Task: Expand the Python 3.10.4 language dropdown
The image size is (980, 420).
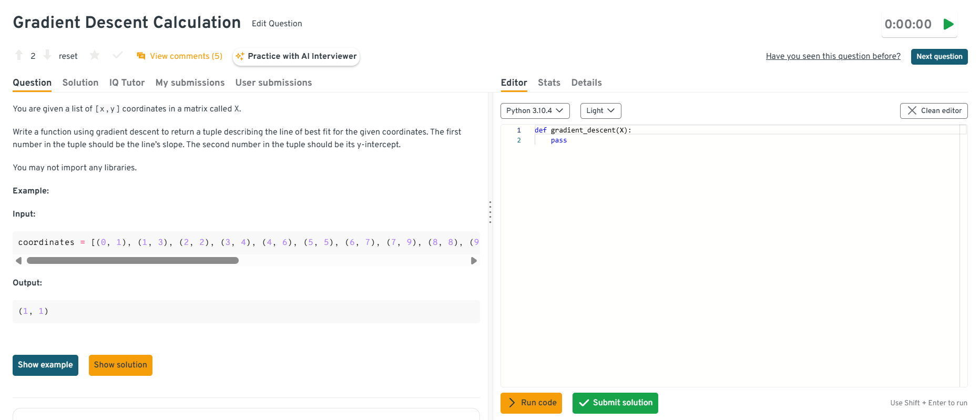Action: coord(535,111)
